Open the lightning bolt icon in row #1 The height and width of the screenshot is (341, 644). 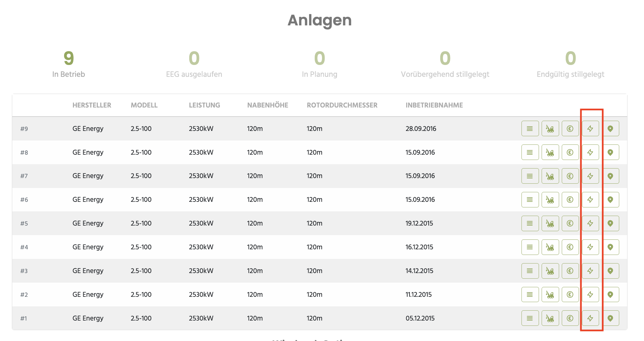[x=590, y=318]
